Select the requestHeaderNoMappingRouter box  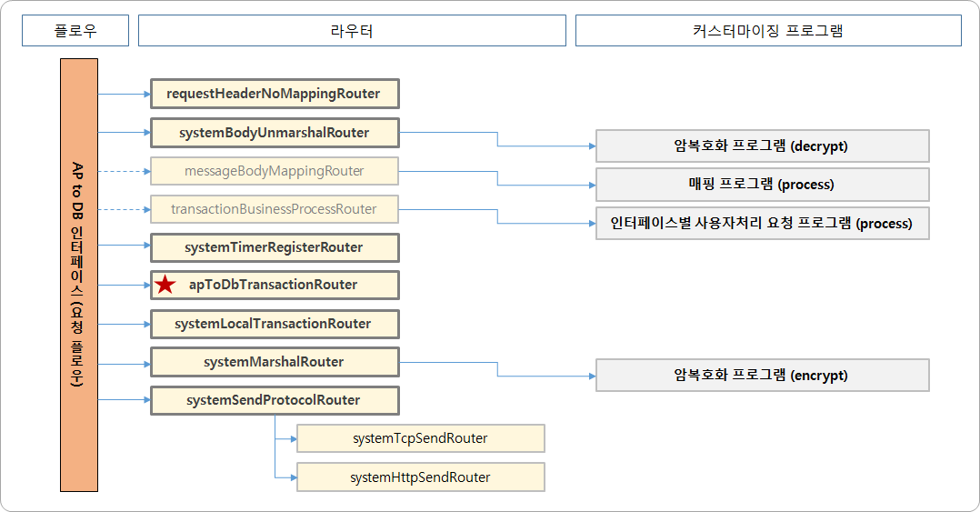click(275, 94)
